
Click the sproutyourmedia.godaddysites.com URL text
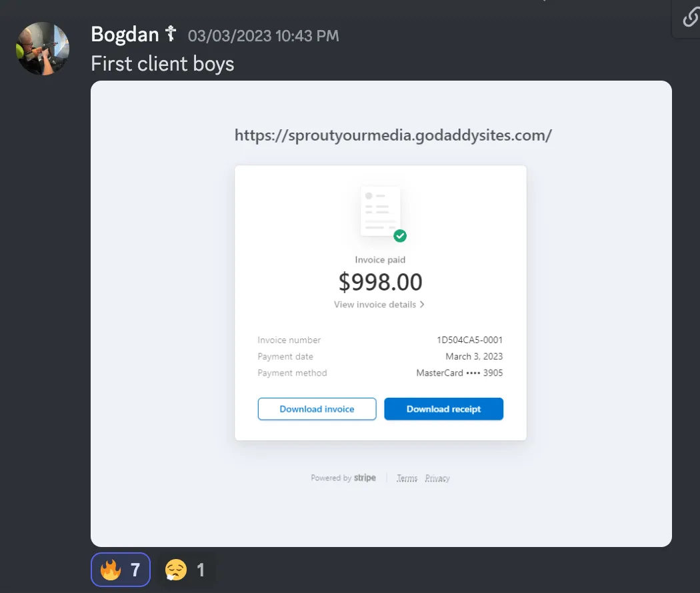tap(393, 135)
